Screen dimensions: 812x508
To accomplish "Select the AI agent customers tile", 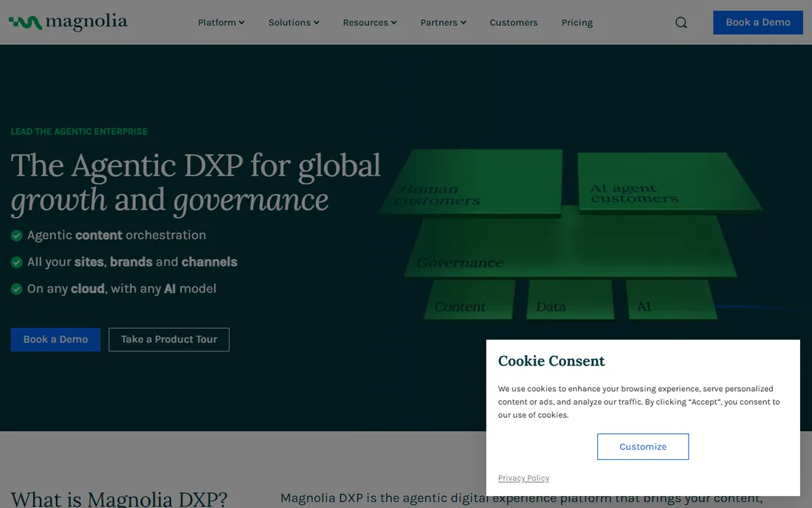I will point(668,181).
